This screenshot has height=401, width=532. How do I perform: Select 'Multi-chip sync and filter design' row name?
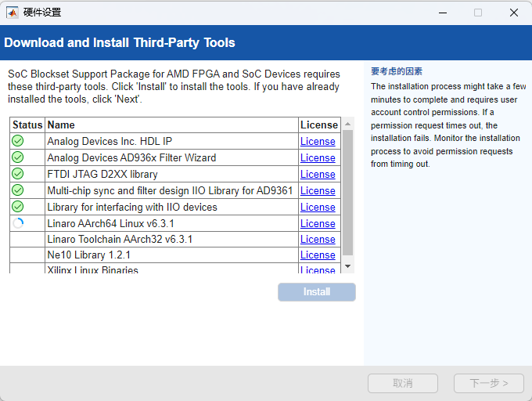point(170,191)
